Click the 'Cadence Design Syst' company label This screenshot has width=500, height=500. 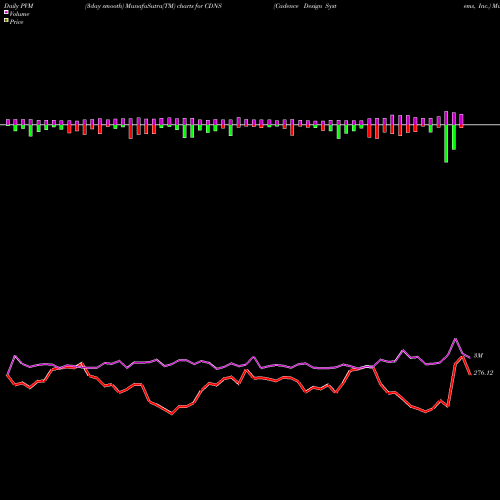pyautogui.click(x=305, y=6)
